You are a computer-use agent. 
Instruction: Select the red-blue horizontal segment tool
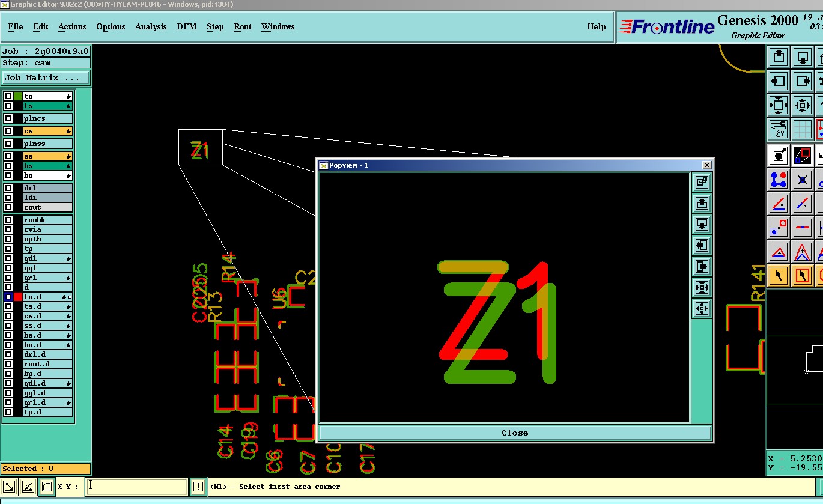803,228
